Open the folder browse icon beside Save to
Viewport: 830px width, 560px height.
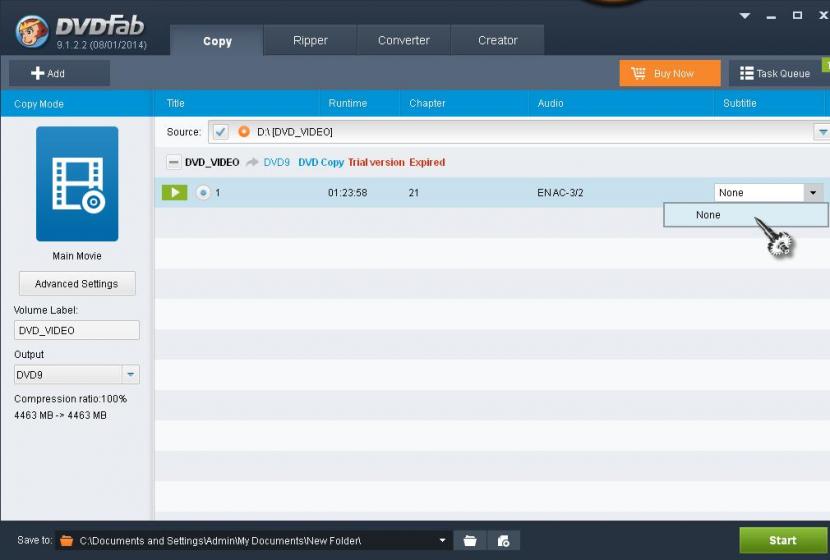point(470,541)
